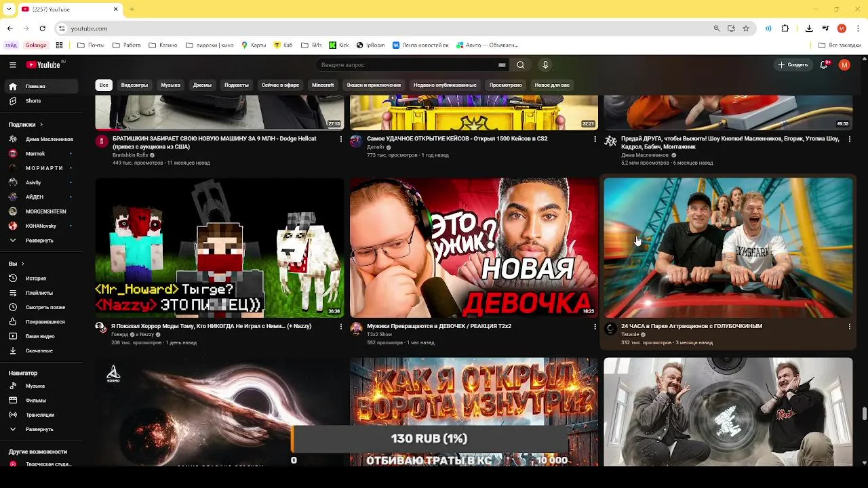This screenshot has width=868, height=488.
Task: Open Ваши видео in the sidebar
Action: point(42,336)
